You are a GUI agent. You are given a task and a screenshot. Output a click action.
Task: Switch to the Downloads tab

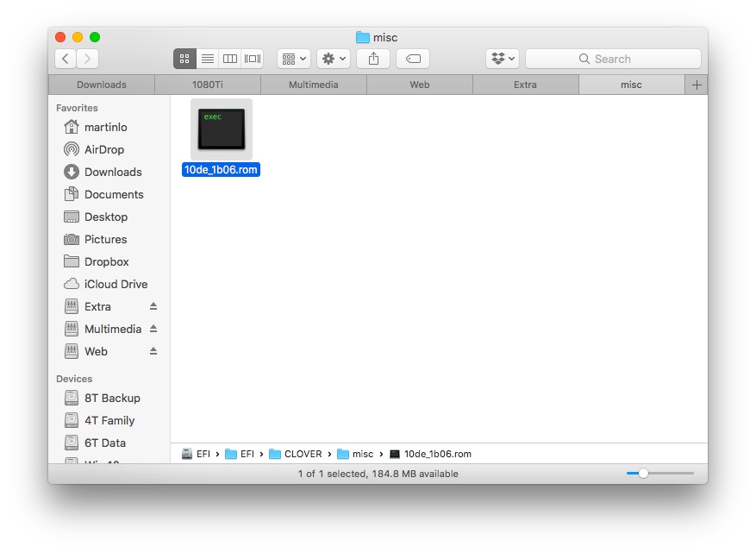click(102, 85)
